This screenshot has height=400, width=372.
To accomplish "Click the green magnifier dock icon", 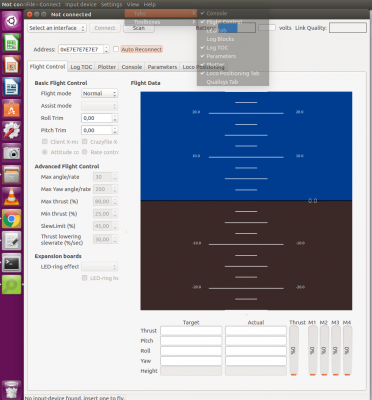I will (12, 284).
